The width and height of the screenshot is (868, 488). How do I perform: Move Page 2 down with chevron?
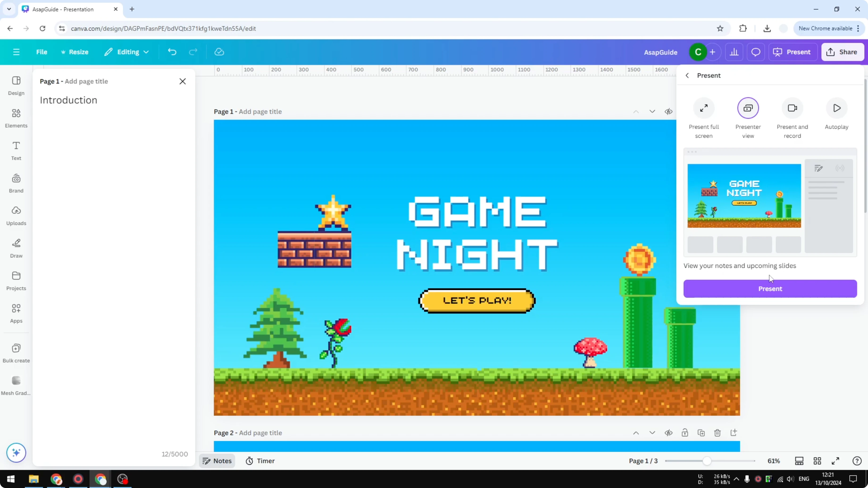652,433
